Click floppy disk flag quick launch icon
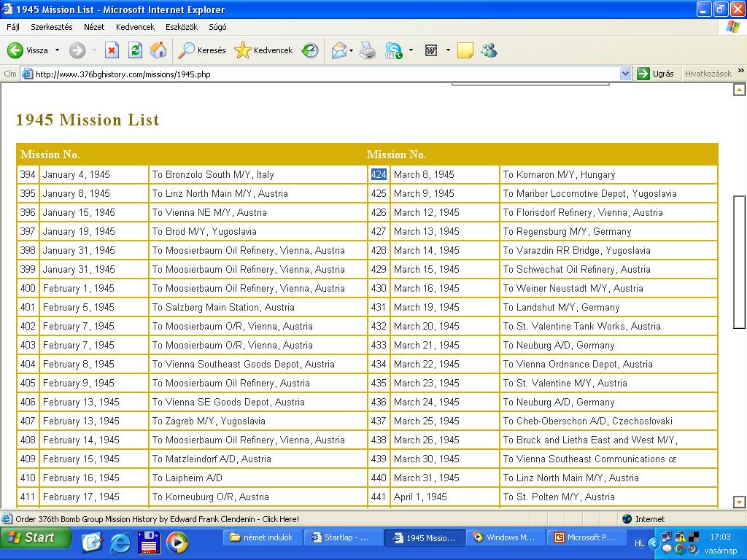 (149, 542)
